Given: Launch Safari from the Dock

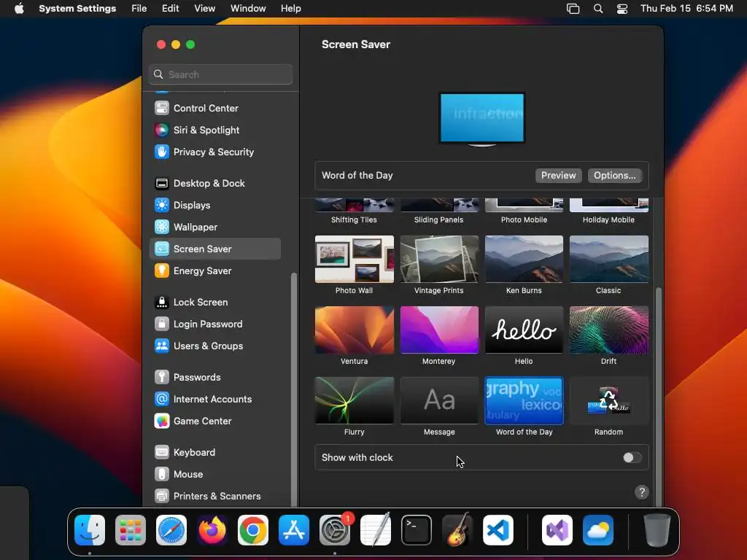Looking at the screenshot, I should click(x=171, y=530).
